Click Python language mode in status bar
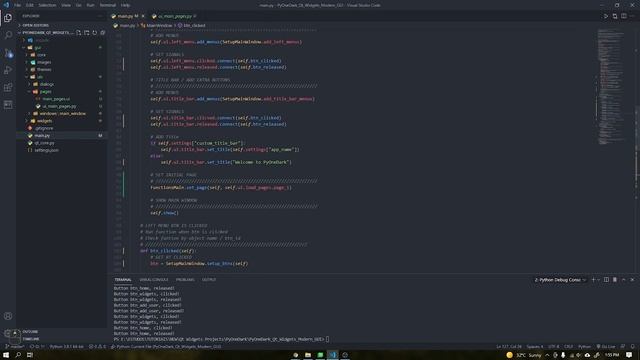 [584, 347]
